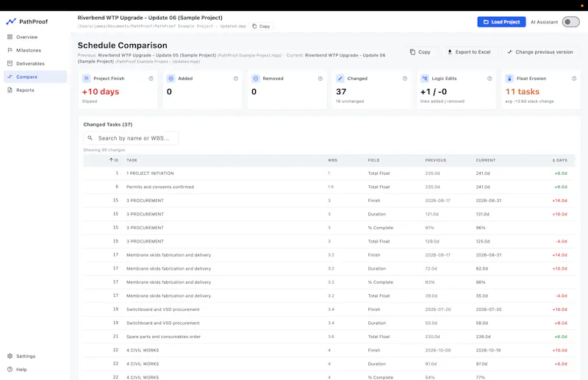Click 2026-07-30 current finish date
Image resolution: width=588 pixels, height=380 pixels.
click(489, 309)
